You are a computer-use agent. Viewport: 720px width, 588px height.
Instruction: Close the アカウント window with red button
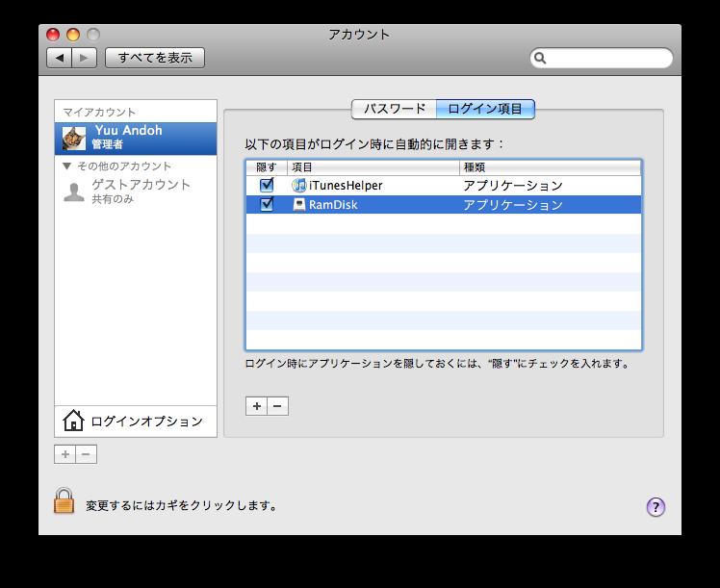click(x=53, y=35)
